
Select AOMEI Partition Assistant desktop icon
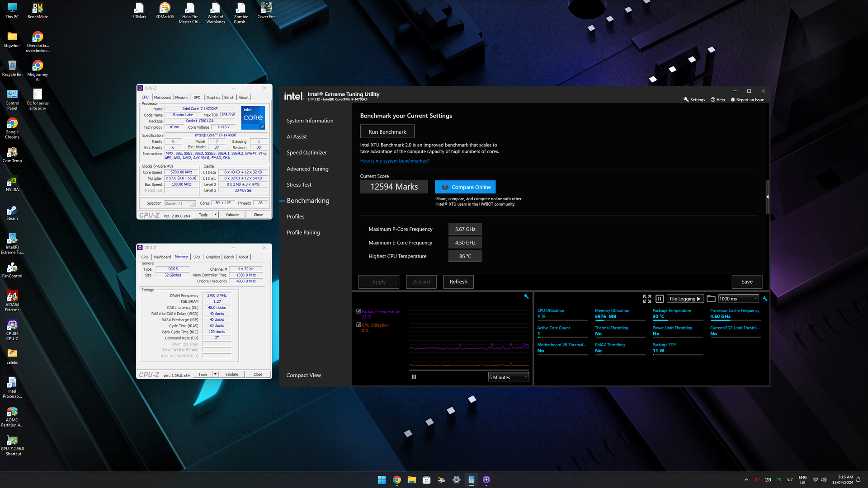point(12,417)
